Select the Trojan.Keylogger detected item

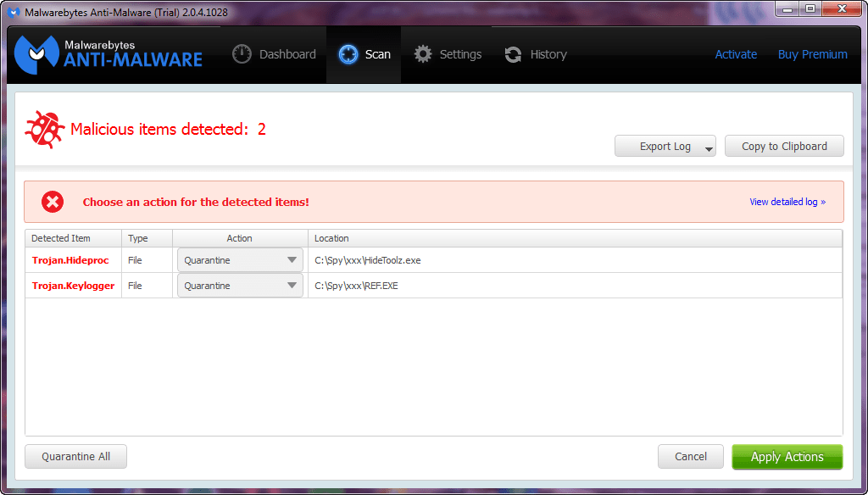pos(73,286)
